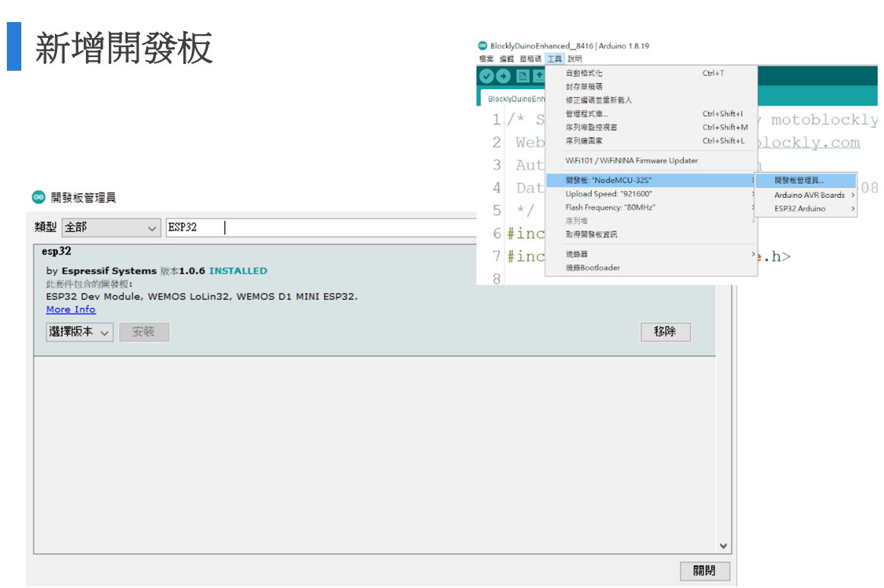Click the INSTALLED status label
This screenshot has width=884, height=588.
pos(238,271)
